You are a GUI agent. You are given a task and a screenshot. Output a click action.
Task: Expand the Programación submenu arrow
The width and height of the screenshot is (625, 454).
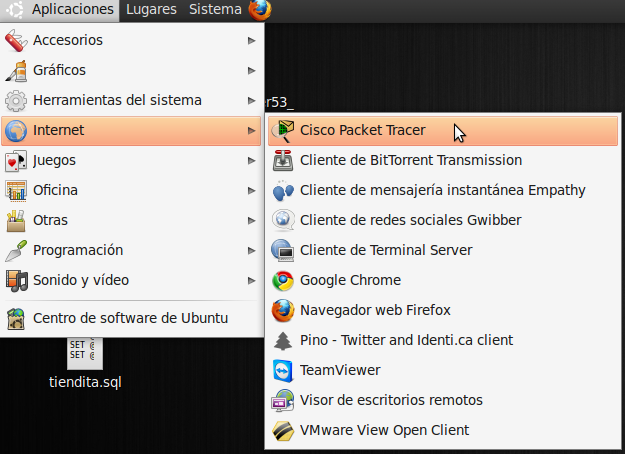coord(252,251)
